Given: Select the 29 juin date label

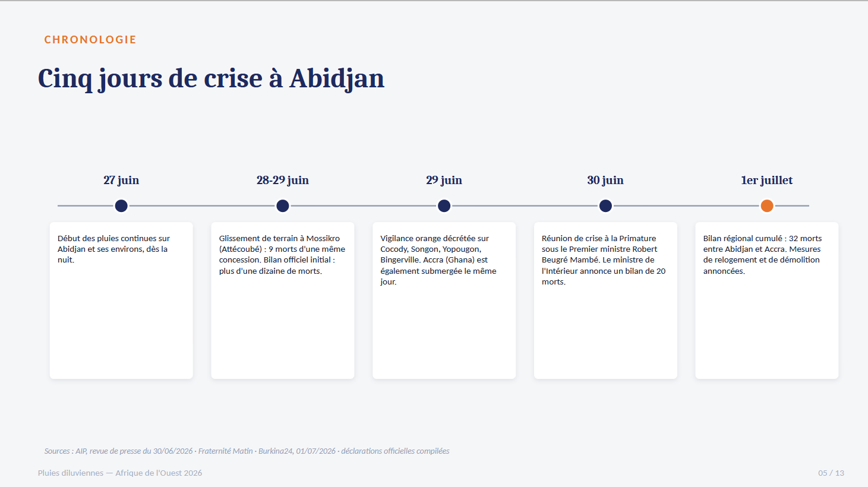Looking at the screenshot, I should (444, 180).
